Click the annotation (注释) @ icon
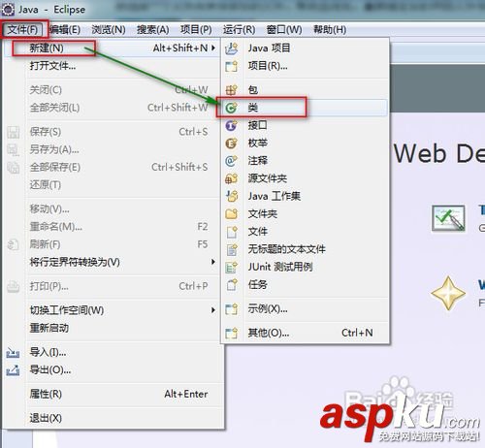485x448 pixels. pyautogui.click(x=232, y=161)
